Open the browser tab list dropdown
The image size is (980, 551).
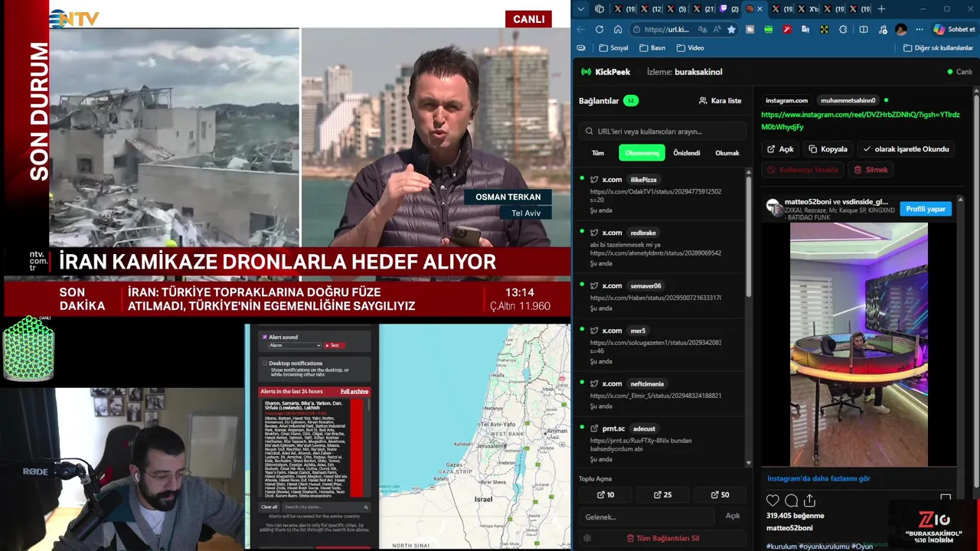[581, 9]
